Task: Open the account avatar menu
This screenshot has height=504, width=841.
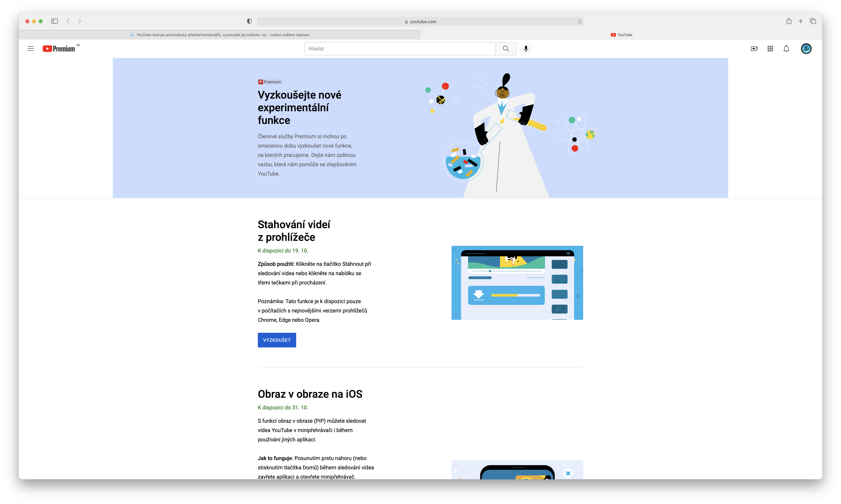Action: pyautogui.click(x=806, y=49)
